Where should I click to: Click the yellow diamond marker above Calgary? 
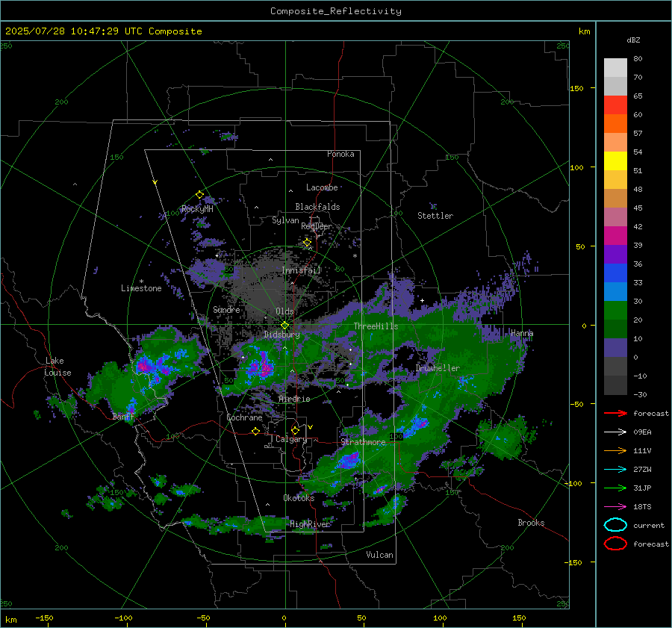click(295, 430)
